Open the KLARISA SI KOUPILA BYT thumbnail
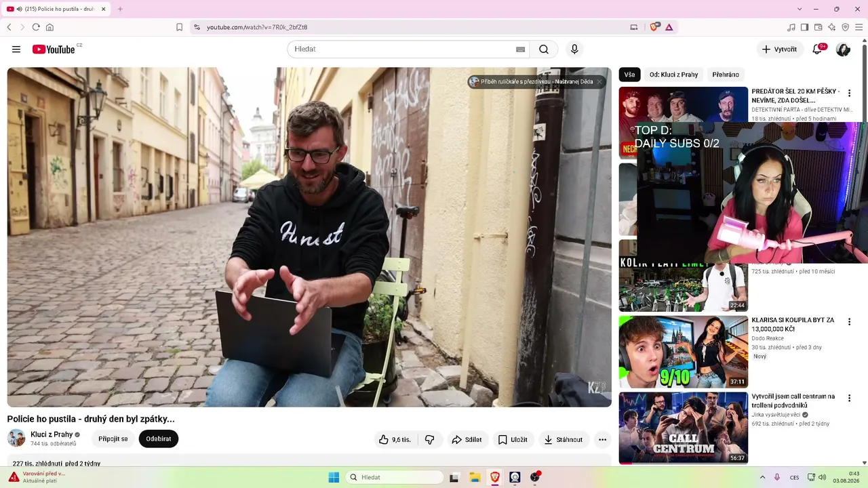 (x=684, y=352)
